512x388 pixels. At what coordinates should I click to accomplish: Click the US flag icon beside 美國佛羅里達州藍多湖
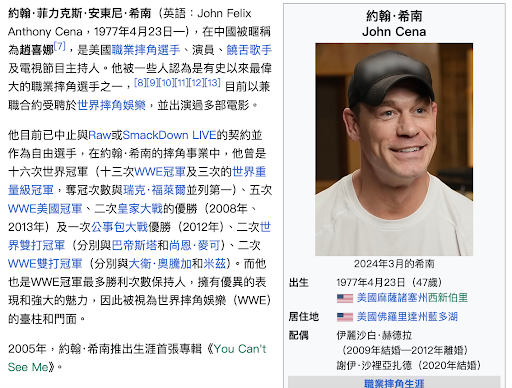(345, 317)
